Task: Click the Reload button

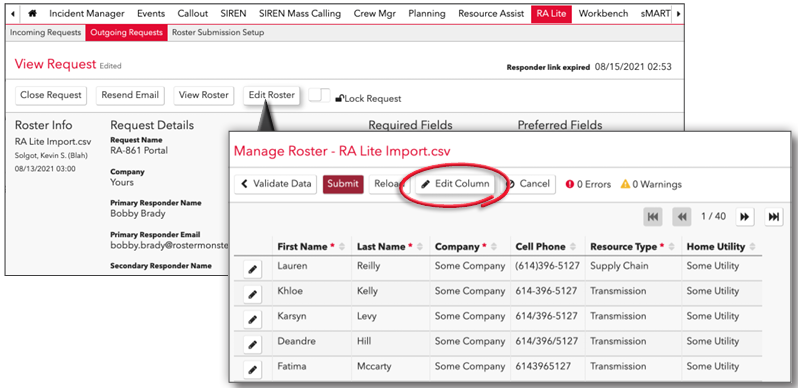Action: coord(388,184)
